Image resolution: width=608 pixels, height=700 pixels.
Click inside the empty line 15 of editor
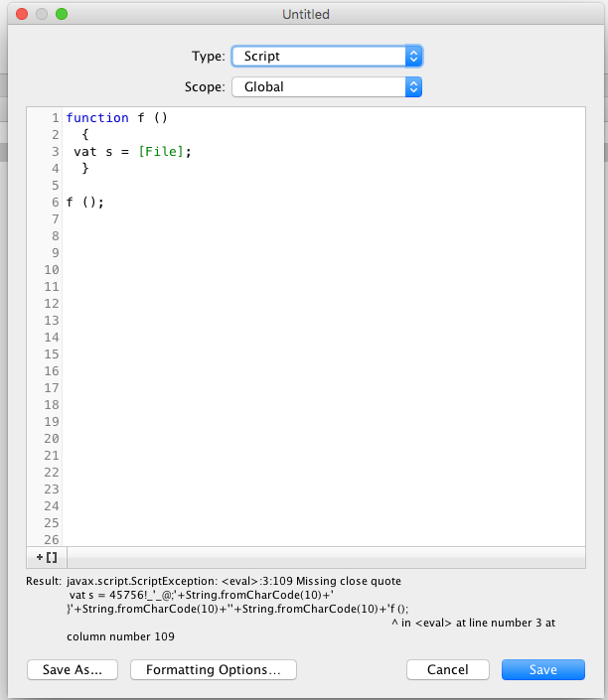[324, 354]
